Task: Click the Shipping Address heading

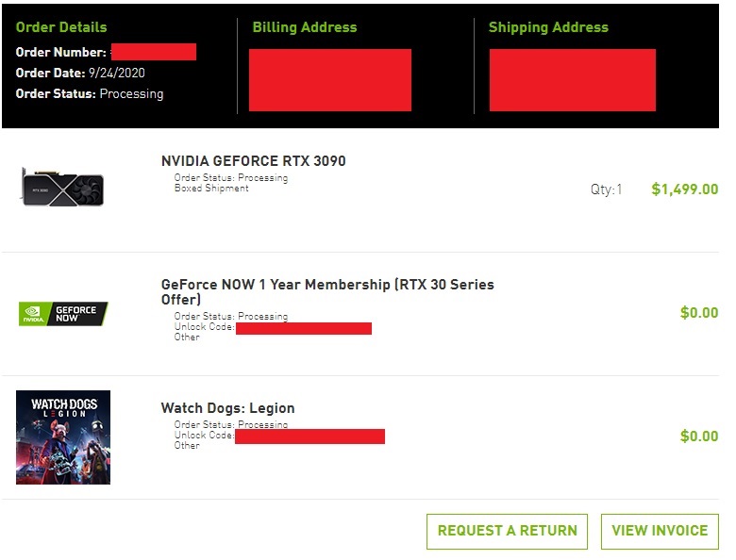Action: coord(548,27)
